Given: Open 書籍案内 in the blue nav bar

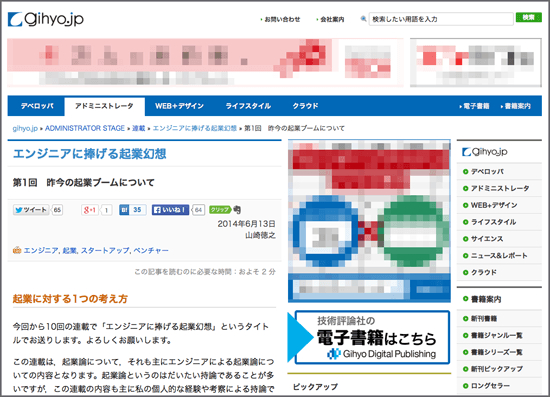Looking at the screenshot, I should pos(517,106).
